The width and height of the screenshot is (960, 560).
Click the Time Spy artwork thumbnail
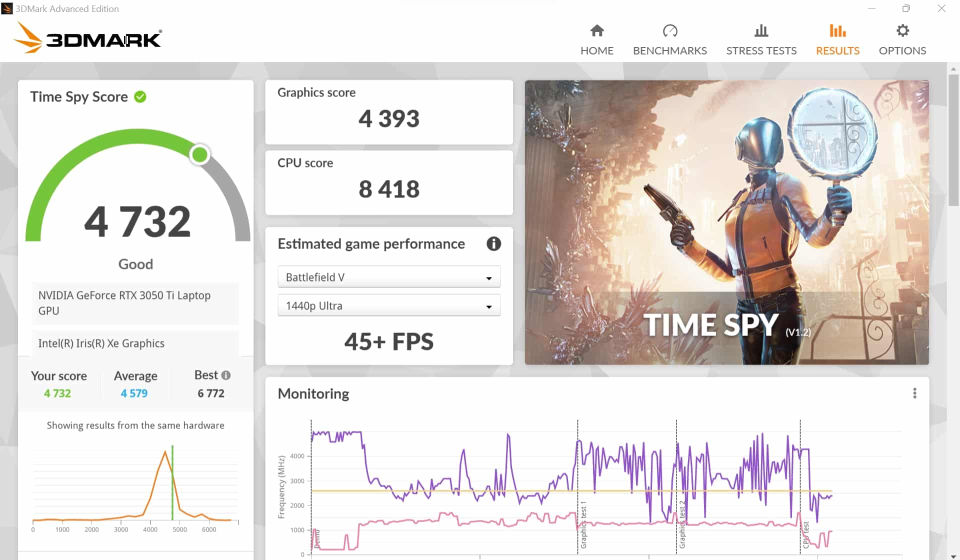(x=726, y=222)
